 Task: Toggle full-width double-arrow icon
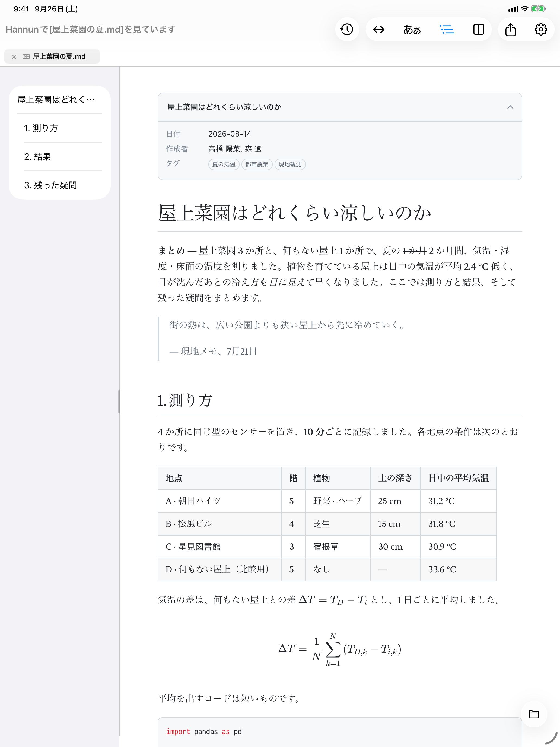(x=379, y=29)
